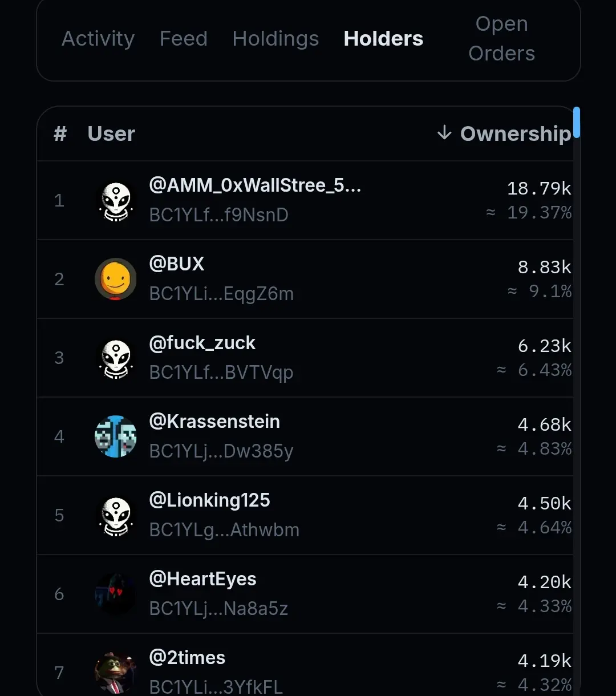Screen dimensions: 616x696
Task: Switch to the Holdings tab
Action: tap(275, 39)
